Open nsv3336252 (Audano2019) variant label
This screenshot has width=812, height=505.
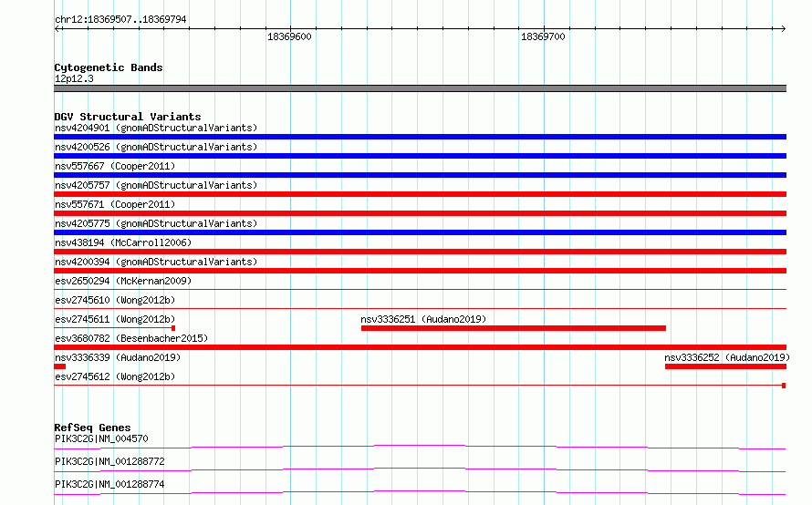(727, 357)
